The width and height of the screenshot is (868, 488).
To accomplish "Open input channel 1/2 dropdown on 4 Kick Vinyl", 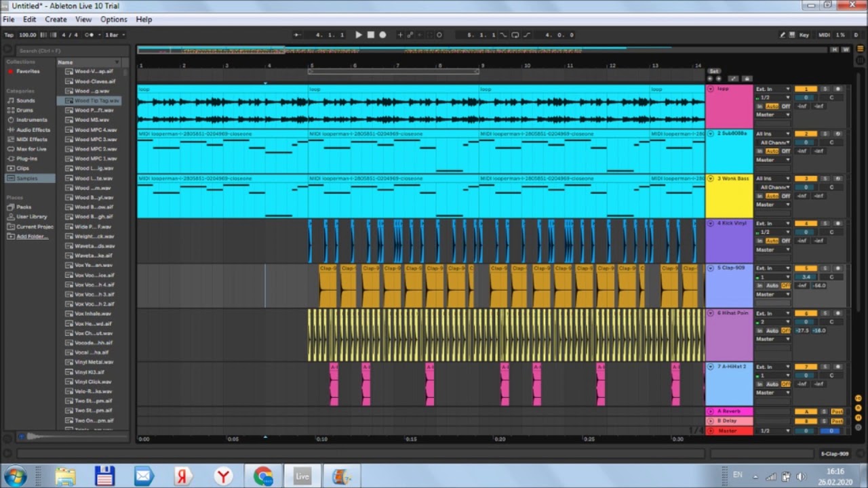I will pyautogui.click(x=773, y=232).
